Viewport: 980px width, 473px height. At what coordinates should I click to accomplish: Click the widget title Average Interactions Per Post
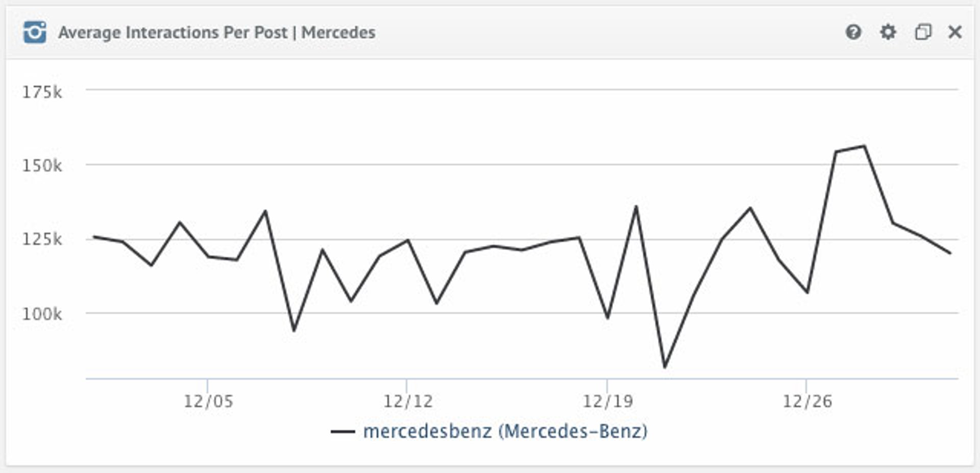pos(216,32)
